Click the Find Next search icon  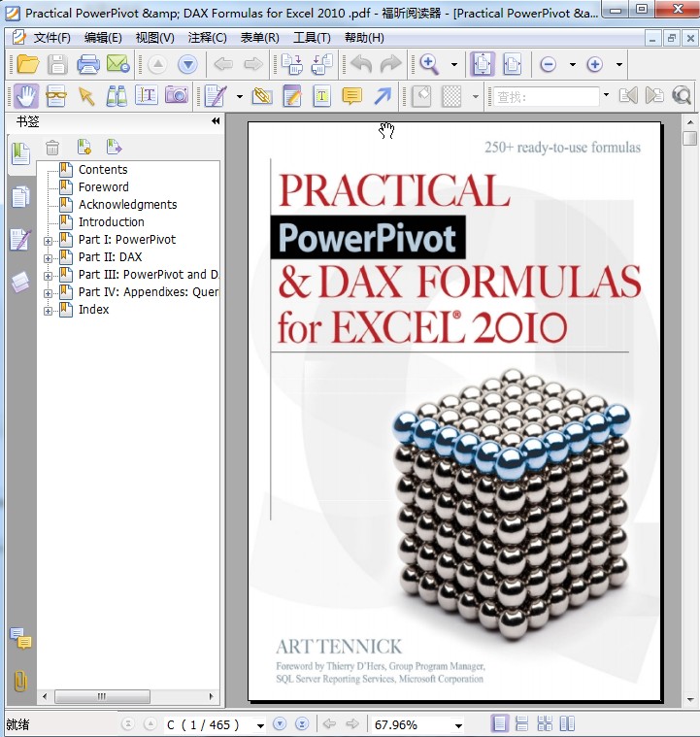coord(654,95)
